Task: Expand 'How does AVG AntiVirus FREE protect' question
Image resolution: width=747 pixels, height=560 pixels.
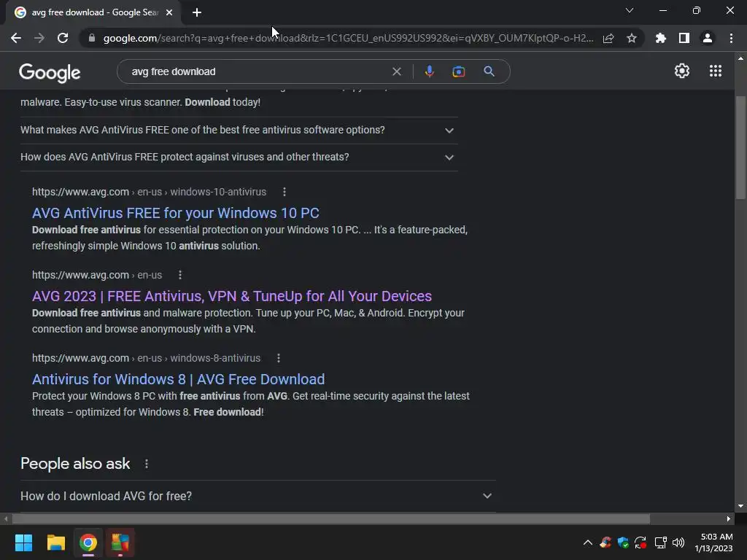Action: (239, 157)
